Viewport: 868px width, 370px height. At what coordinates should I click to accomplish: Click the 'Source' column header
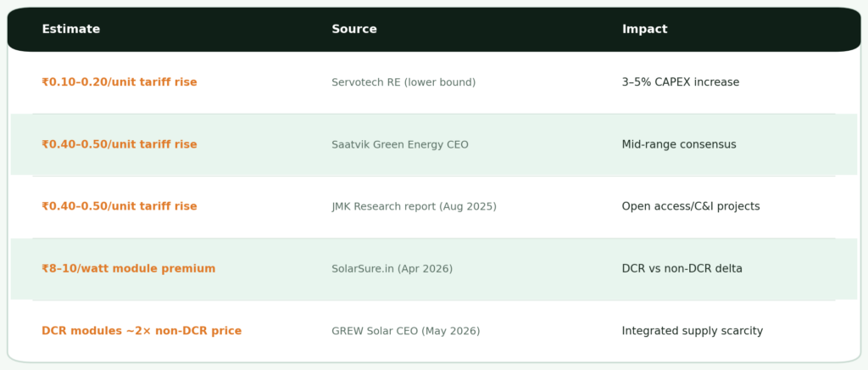pyautogui.click(x=354, y=30)
